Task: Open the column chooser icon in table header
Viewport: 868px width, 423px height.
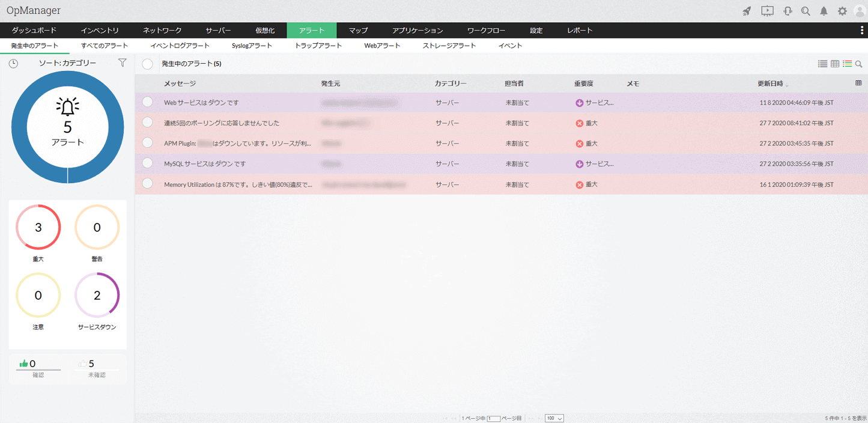Action: (858, 83)
